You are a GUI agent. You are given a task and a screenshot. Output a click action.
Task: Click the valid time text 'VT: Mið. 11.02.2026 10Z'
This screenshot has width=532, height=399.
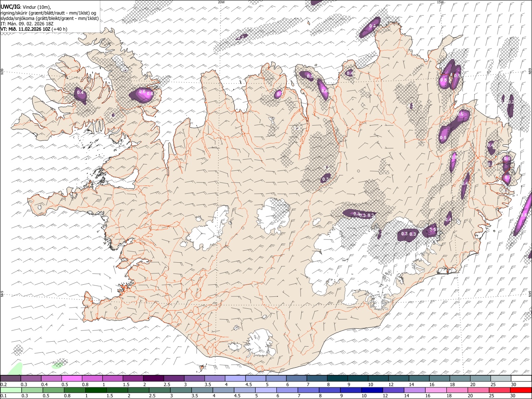25,29
